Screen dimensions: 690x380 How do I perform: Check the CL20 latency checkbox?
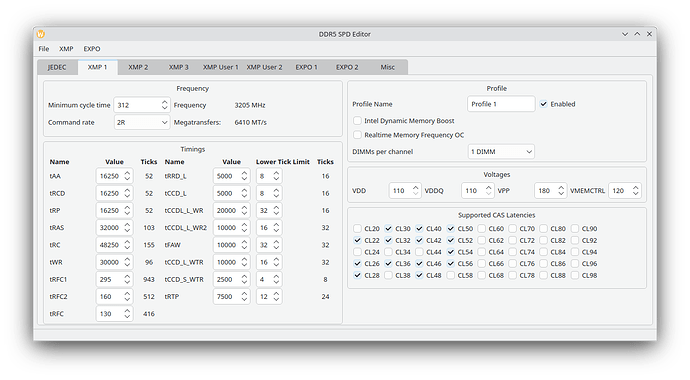click(357, 229)
